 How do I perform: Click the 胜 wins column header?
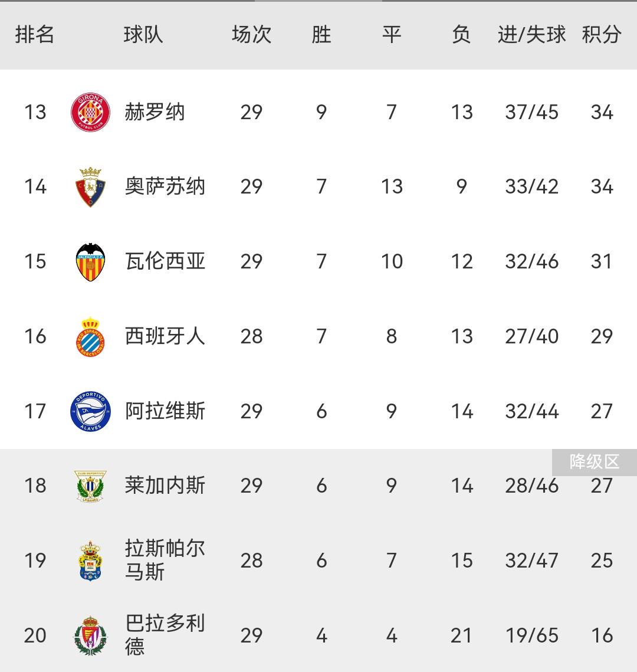click(321, 35)
